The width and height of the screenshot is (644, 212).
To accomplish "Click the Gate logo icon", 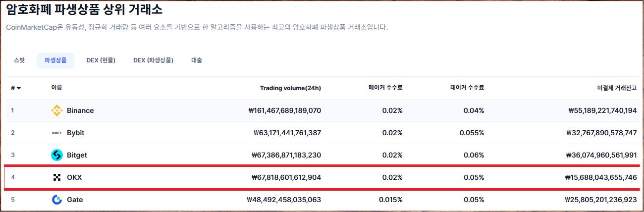I will pos(57,200).
